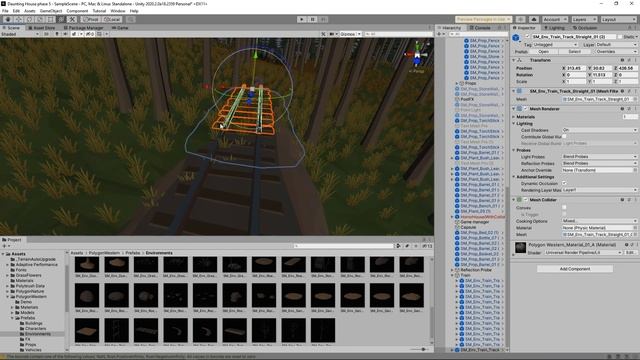The image size is (640, 360).
Task: Open the Transform component kebab menu
Action: pos(636,60)
